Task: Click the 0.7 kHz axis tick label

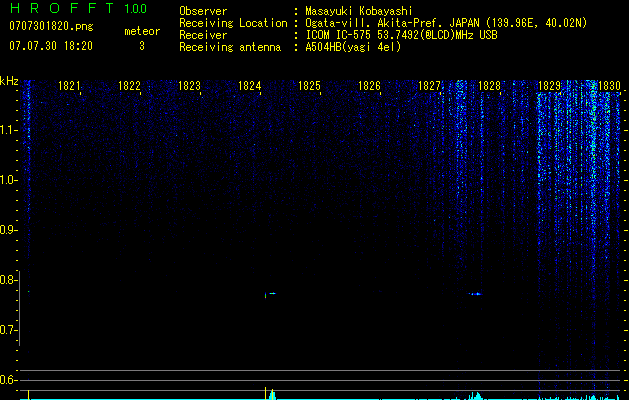Action: point(7,330)
